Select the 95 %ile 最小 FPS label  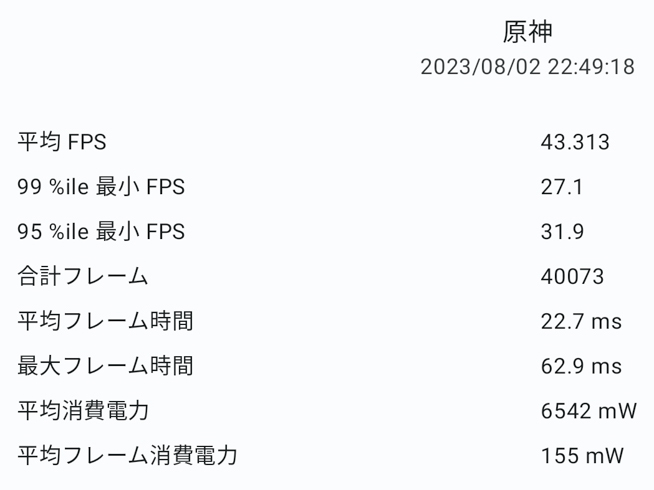pos(101,232)
